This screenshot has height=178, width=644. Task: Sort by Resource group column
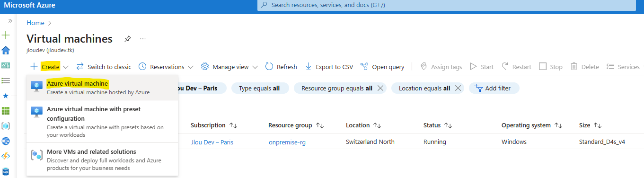[x=296, y=125]
